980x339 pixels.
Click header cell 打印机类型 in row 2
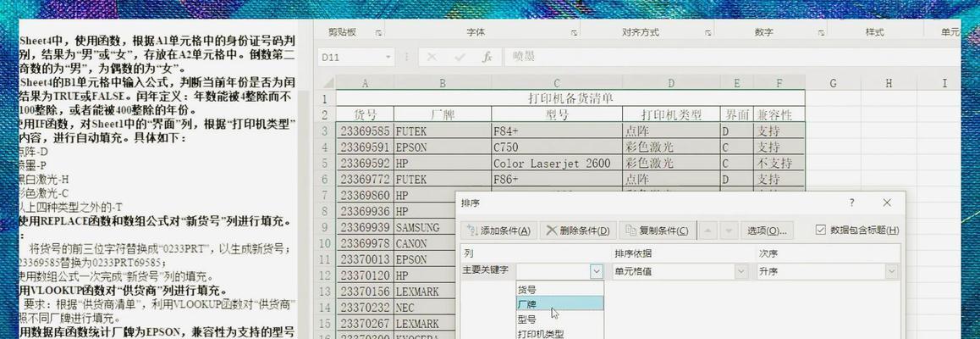pos(671,115)
